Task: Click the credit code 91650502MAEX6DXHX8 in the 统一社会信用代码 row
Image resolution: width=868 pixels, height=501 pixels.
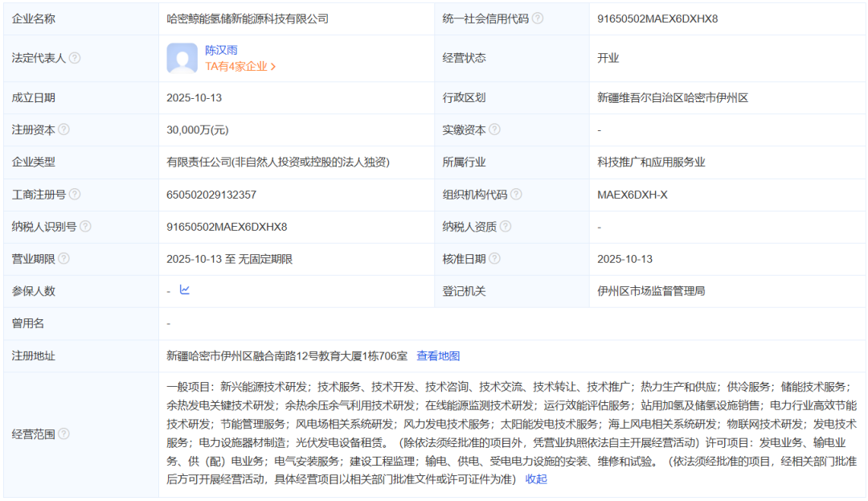Action: (657, 18)
